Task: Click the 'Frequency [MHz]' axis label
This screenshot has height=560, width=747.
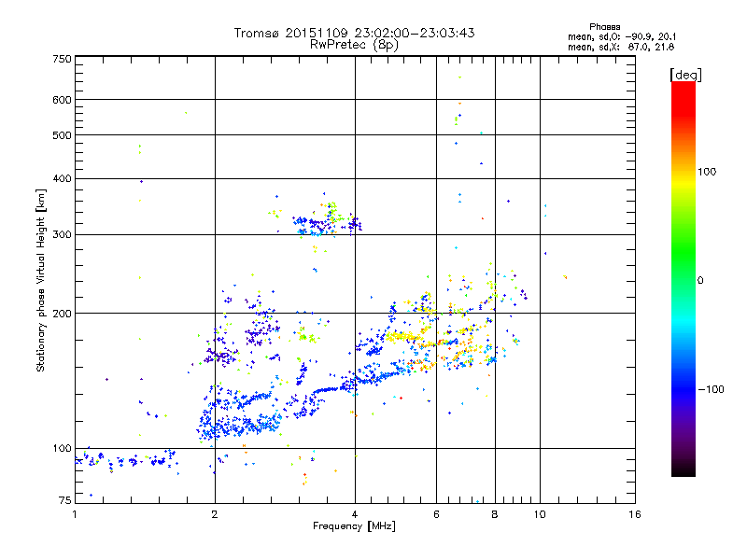Action: pyautogui.click(x=354, y=526)
